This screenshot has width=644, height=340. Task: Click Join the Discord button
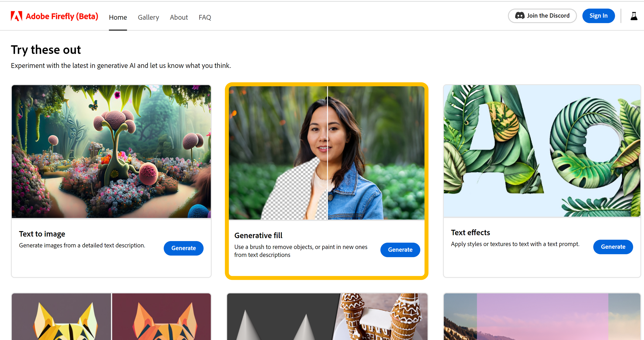542,16
